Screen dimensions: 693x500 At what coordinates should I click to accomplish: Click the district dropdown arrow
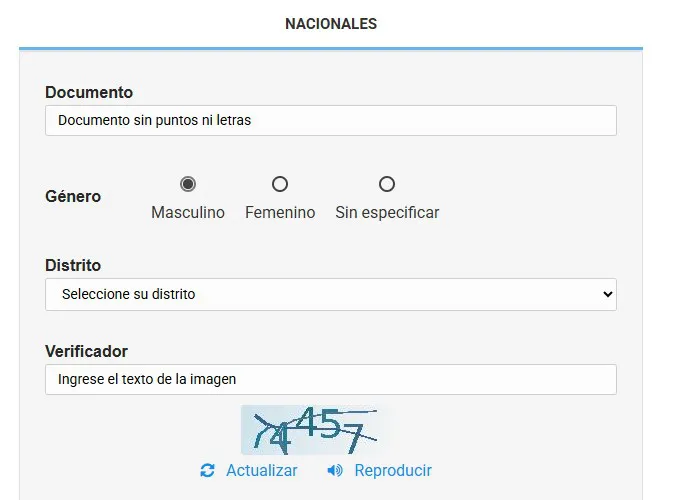[x=607, y=294]
